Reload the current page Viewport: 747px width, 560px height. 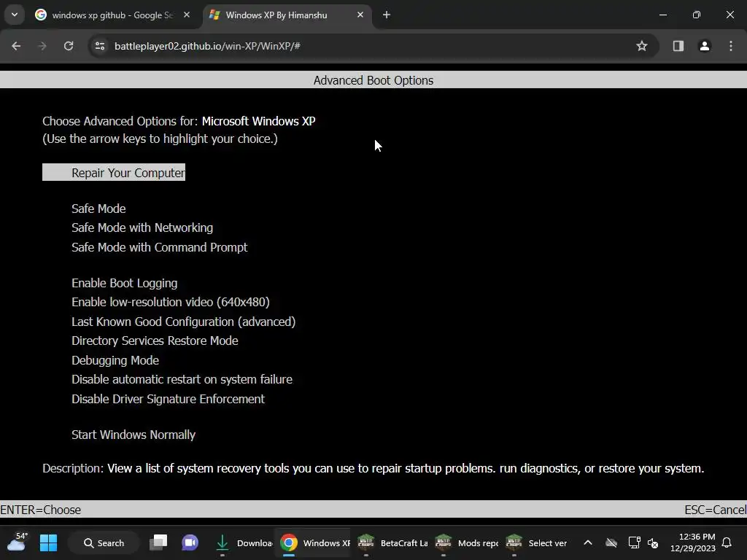[x=69, y=46]
